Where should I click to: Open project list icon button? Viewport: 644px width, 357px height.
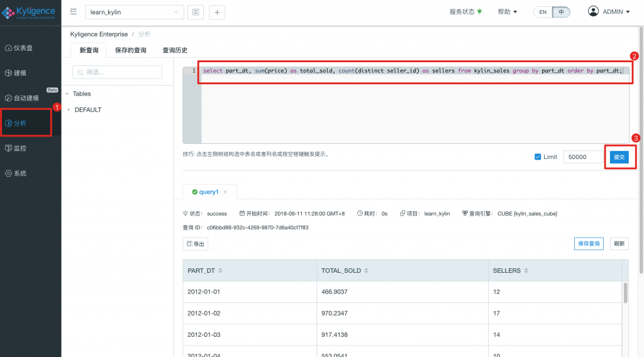[x=196, y=13]
